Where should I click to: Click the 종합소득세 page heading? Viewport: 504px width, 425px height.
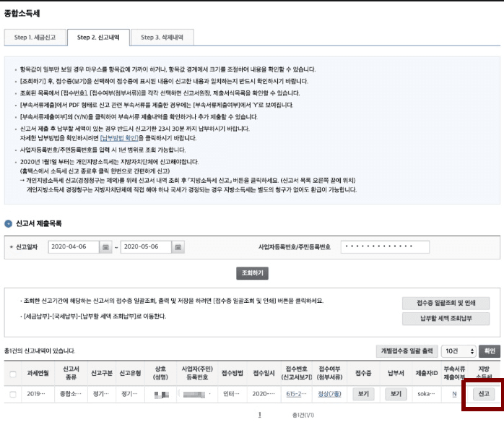coord(22,13)
